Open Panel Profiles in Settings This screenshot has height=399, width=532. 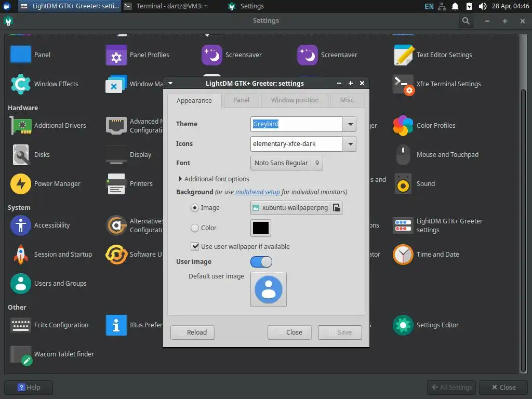(116, 55)
